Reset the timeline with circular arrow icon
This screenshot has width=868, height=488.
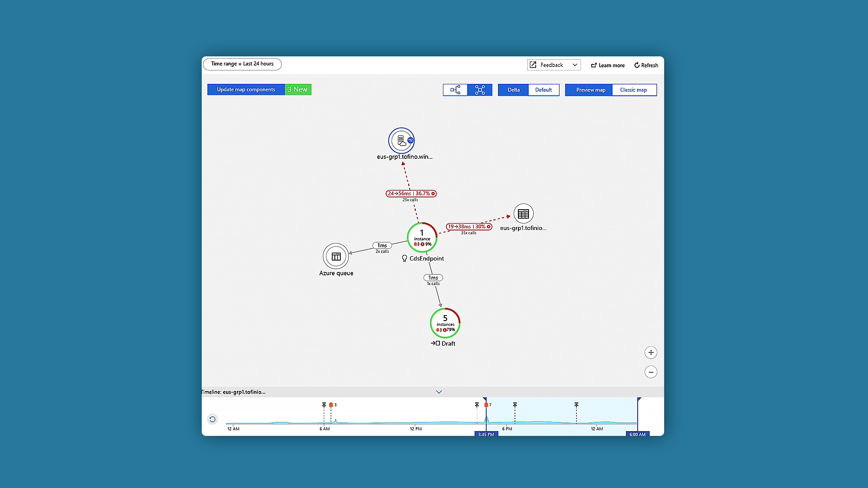click(212, 419)
